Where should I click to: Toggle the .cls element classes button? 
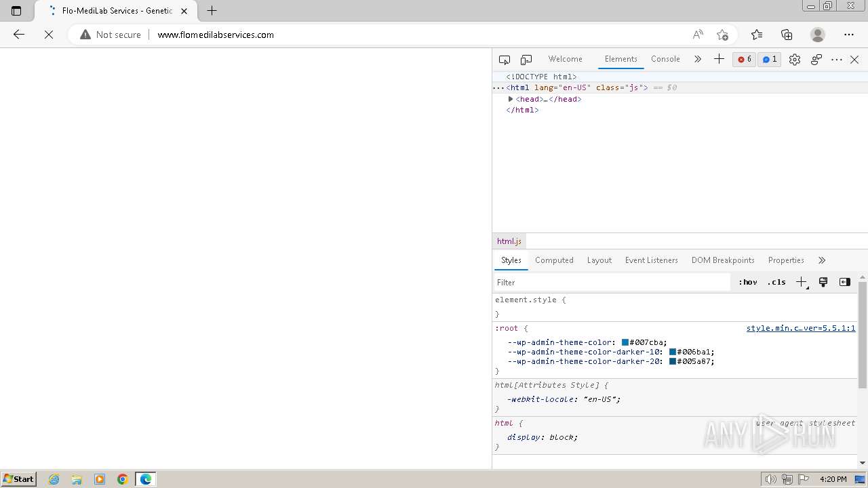click(776, 283)
